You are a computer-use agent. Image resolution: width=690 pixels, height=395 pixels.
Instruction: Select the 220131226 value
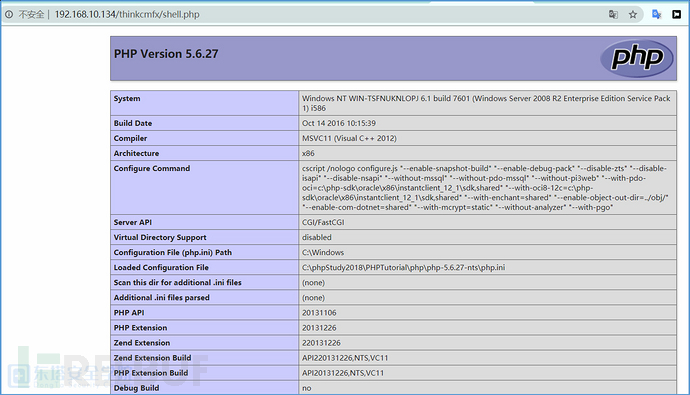click(x=321, y=343)
